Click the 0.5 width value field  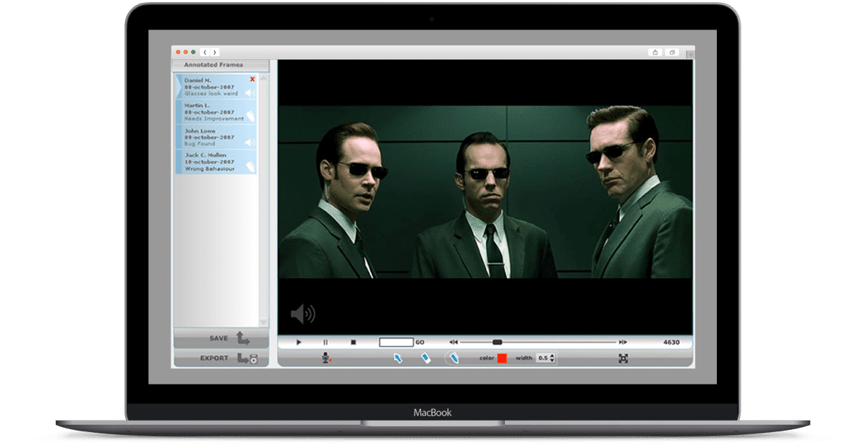(543, 358)
